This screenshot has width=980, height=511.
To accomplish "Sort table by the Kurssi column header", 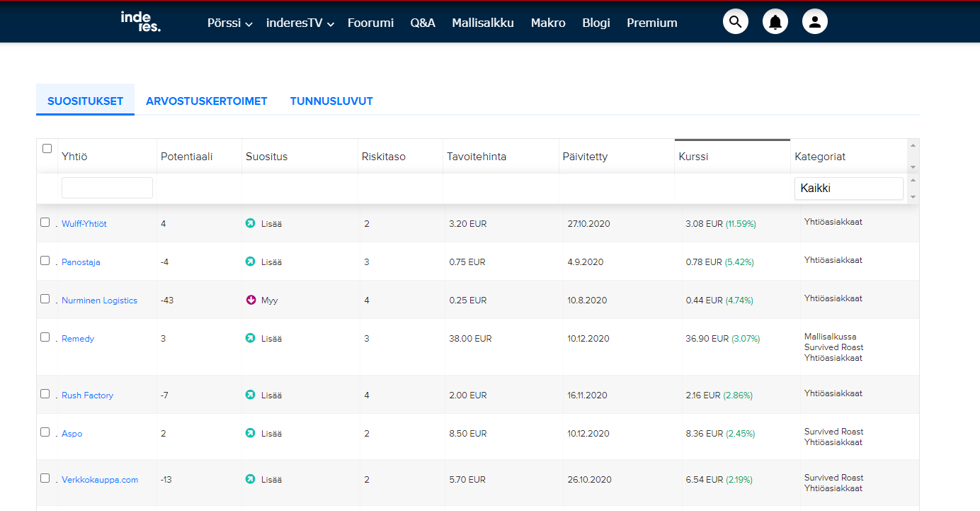I will tap(693, 157).
